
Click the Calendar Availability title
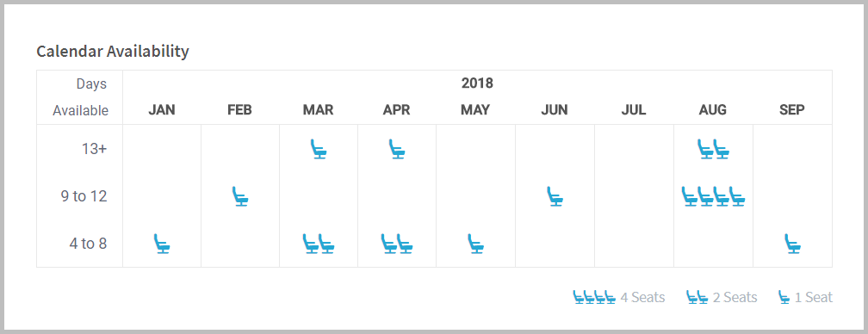(x=113, y=52)
